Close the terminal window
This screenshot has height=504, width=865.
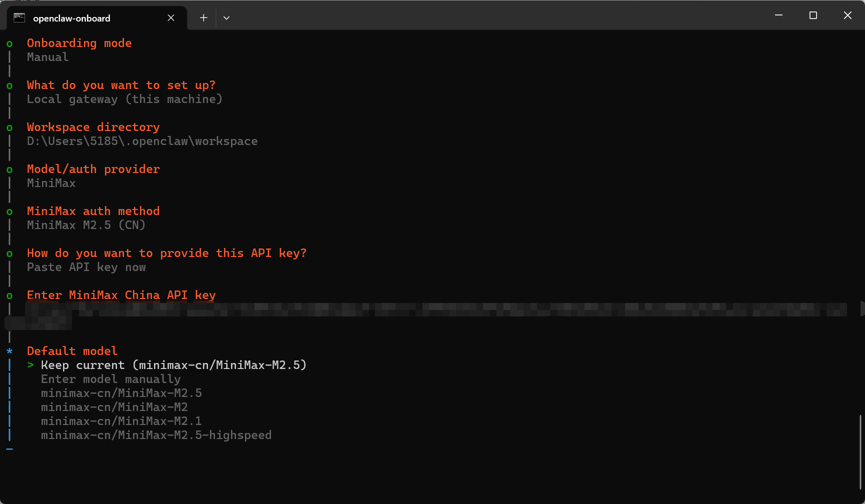coord(847,15)
